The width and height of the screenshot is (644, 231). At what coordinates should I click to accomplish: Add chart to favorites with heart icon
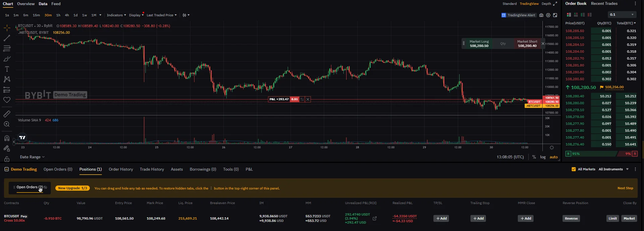[7, 100]
